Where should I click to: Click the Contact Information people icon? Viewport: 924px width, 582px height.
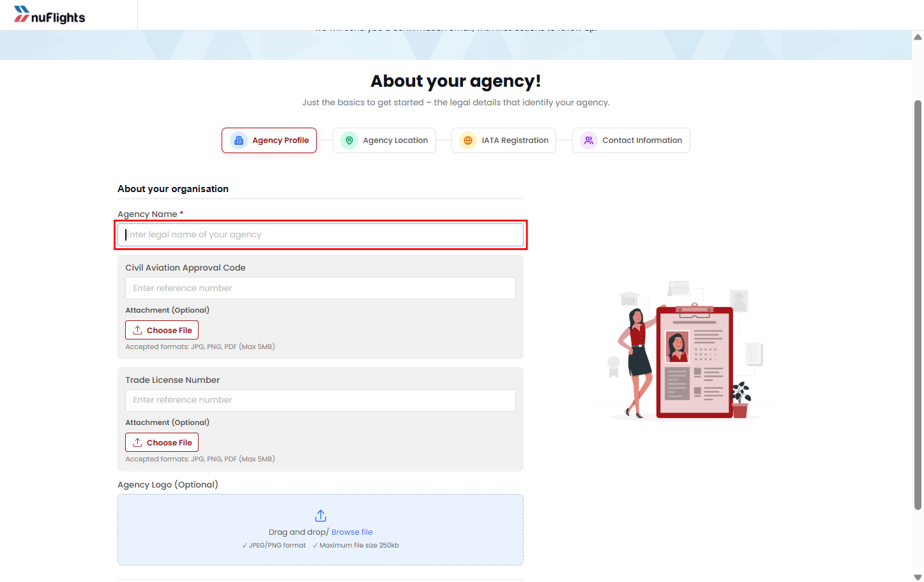[589, 140]
